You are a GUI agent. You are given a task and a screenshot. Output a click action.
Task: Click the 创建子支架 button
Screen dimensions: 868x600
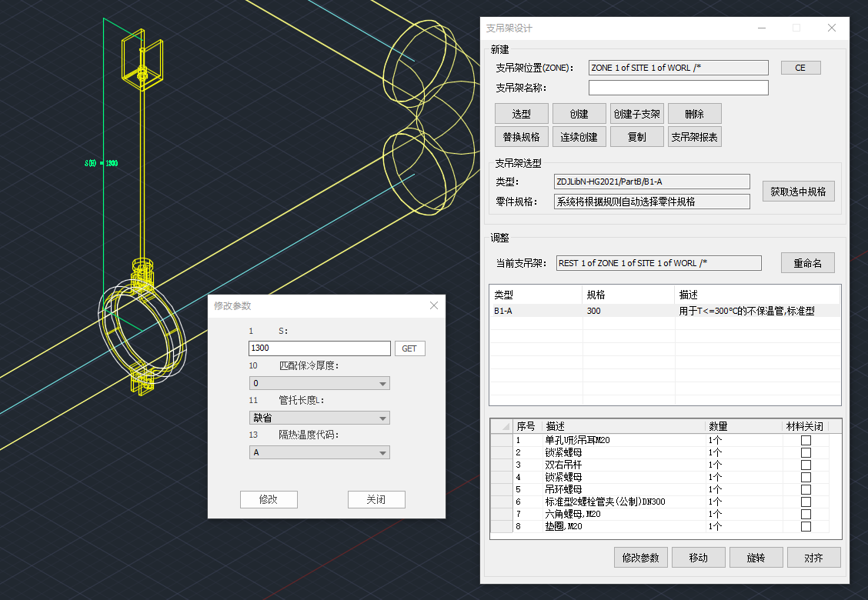[x=636, y=114]
